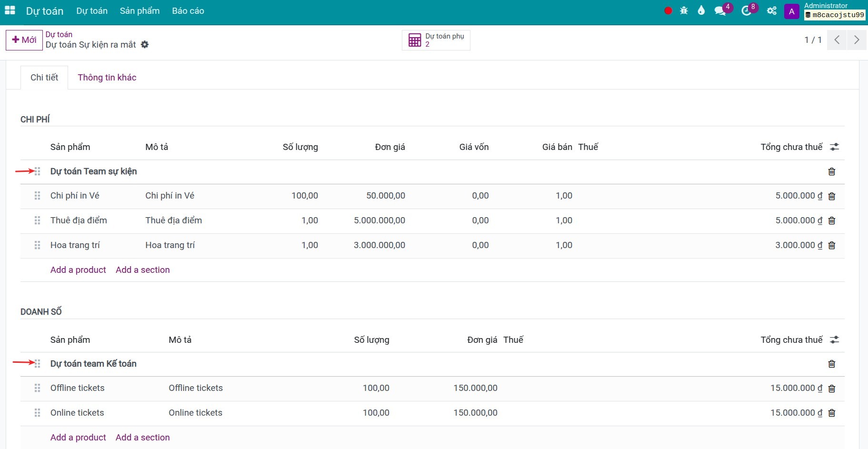868x449 pixels.
Task: Click Add a section under DOANH SỐ
Action: [x=143, y=438]
